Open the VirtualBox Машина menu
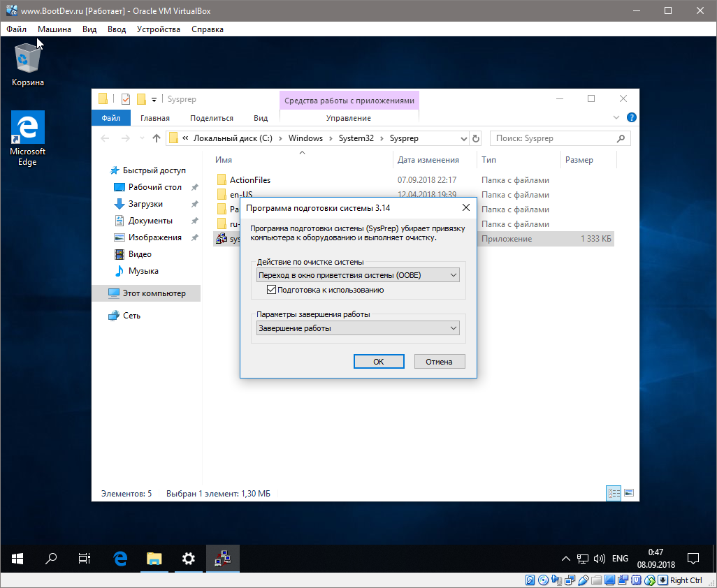717x588 pixels. (55, 29)
